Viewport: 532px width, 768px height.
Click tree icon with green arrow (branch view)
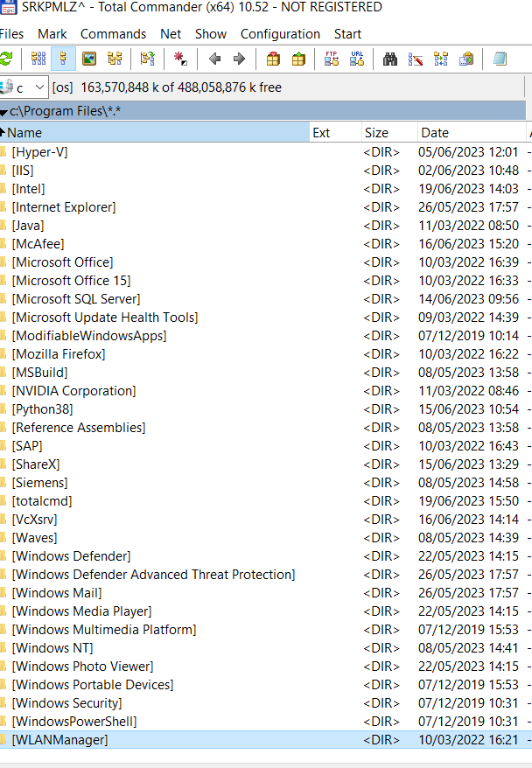click(x=148, y=59)
